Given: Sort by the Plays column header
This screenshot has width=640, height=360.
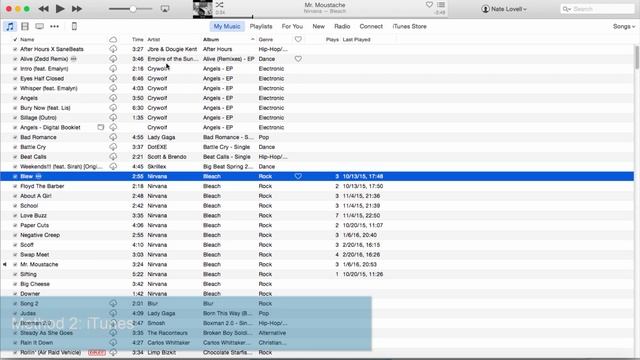Looking at the screenshot, I should point(332,40).
